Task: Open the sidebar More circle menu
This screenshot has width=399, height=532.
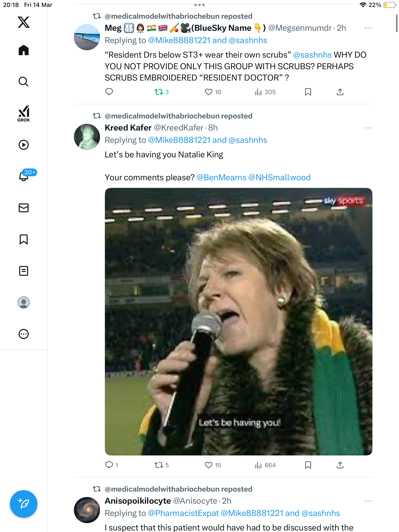Action: pyautogui.click(x=24, y=334)
